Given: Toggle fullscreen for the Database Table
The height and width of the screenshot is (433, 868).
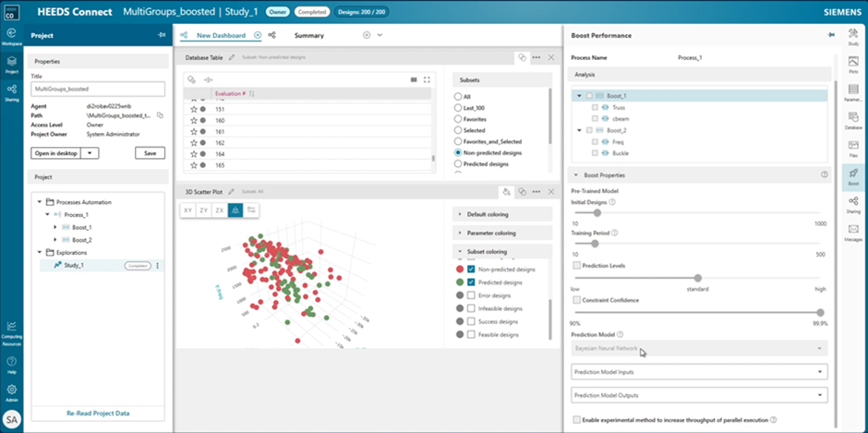Looking at the screenshot, I should (x=427, y=79).
